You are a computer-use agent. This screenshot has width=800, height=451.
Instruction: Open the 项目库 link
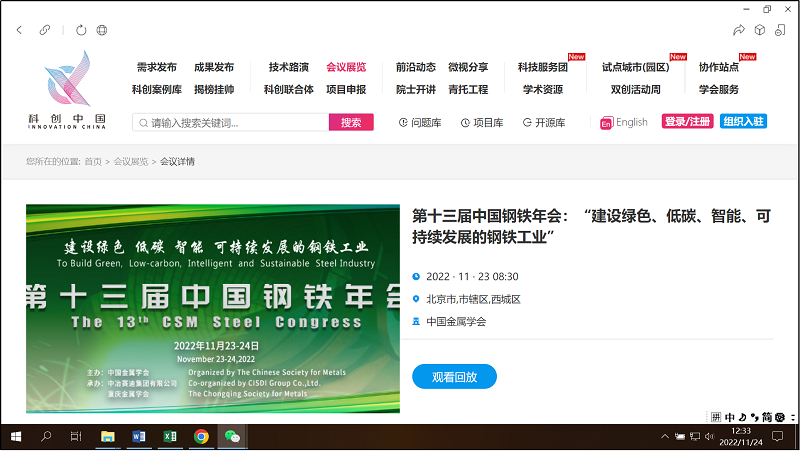click(x=482, y=123)
